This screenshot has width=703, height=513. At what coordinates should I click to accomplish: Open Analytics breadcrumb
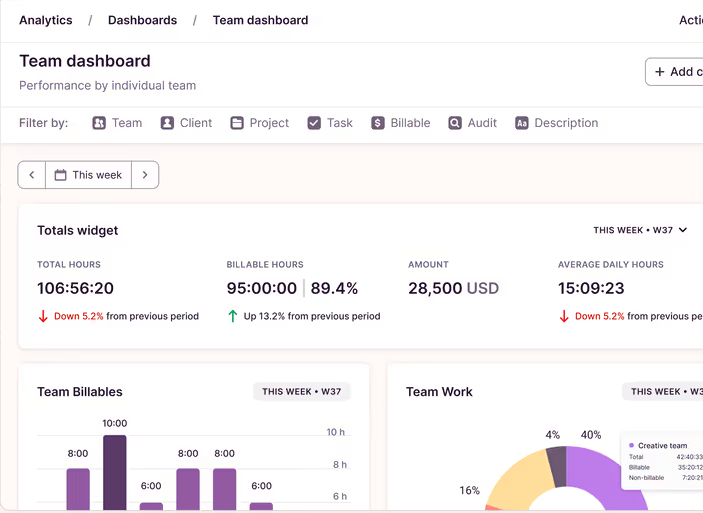(x=46, y=20)
